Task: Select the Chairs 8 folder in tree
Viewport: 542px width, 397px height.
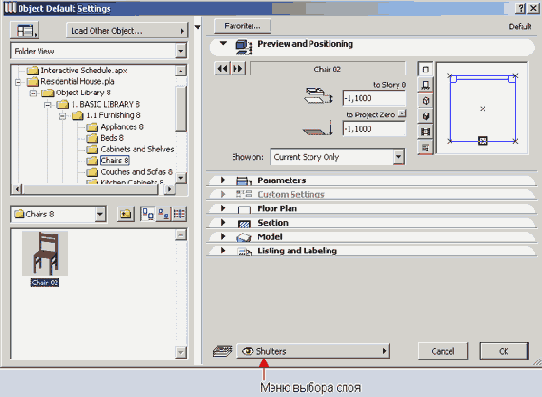Action: click(115, 160)
